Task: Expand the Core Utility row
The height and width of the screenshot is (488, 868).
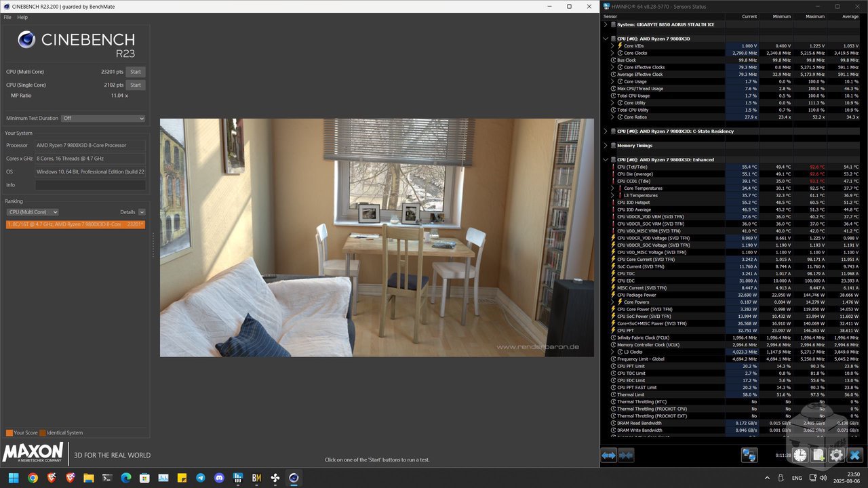Action: (612, 103)
